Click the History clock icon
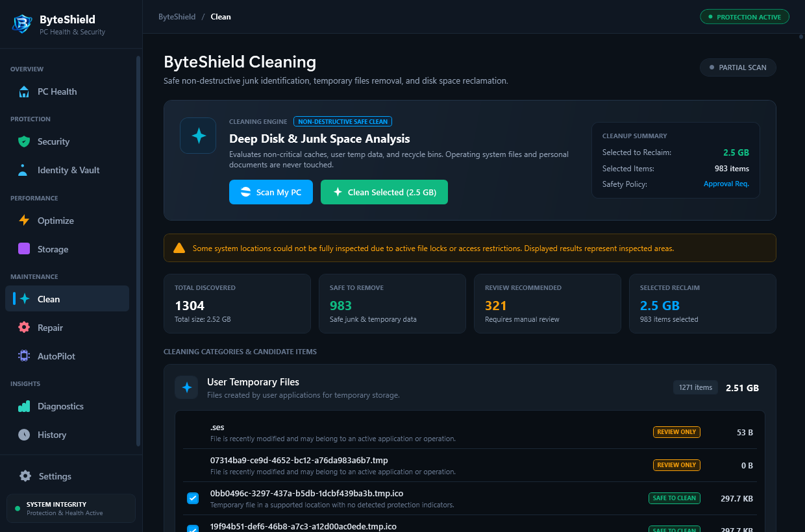The image size is (805, 532). [x=24, y=435]
